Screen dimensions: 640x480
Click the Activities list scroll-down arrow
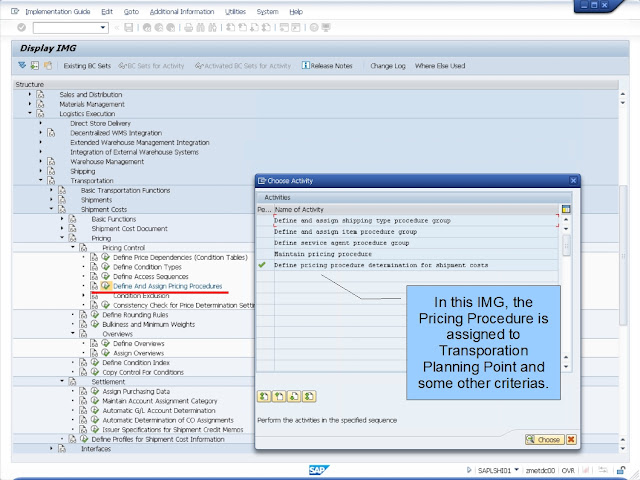[x=566, y=367]
